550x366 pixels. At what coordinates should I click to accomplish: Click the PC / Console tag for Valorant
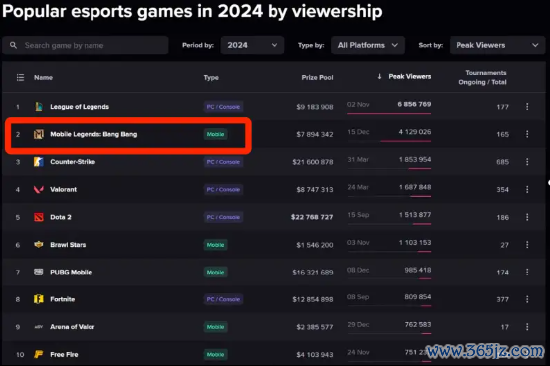pos(223,189)
